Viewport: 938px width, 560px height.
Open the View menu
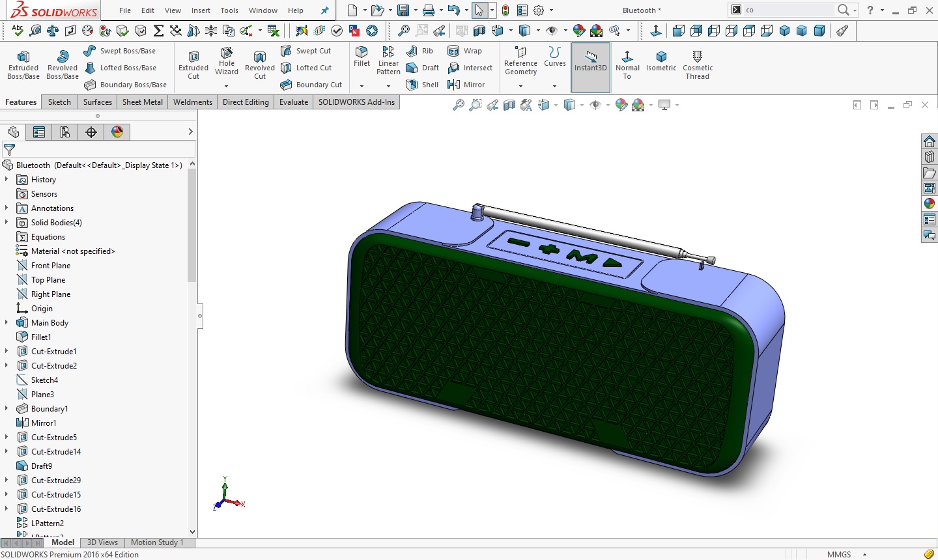(173, 10)
